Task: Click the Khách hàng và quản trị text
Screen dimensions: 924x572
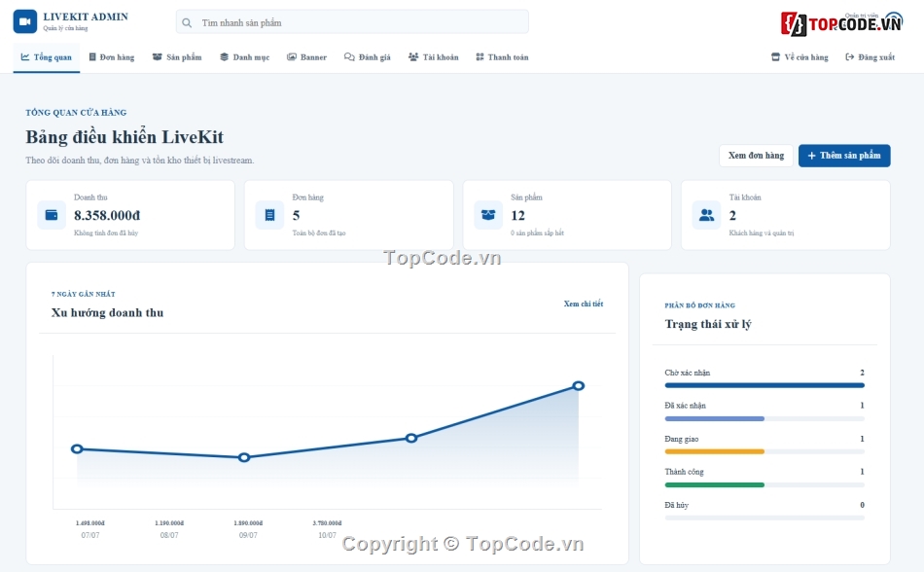Action: coord(762,233)
